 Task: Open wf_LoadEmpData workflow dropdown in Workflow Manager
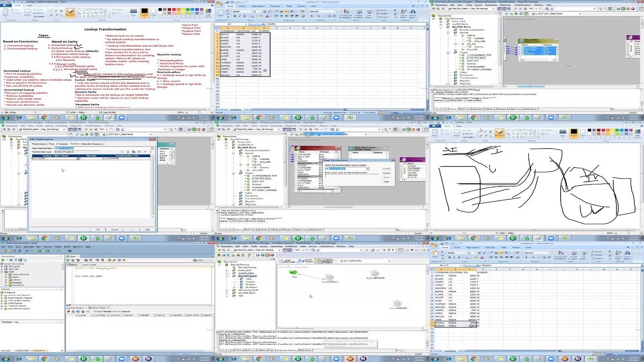(389, 261)
